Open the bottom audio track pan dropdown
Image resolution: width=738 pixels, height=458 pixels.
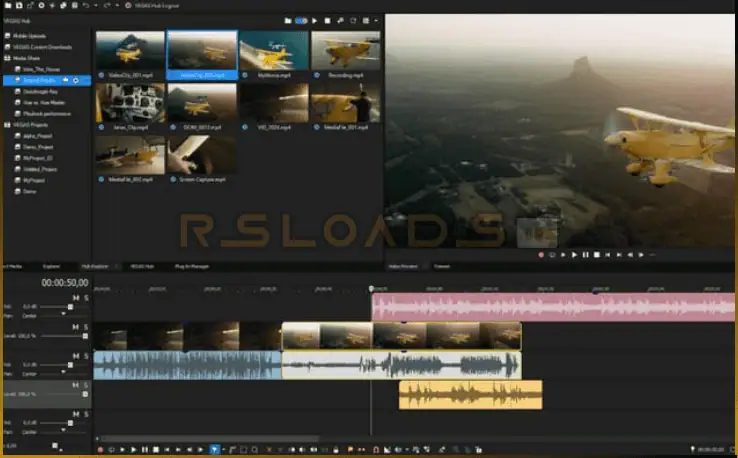click(63, 430)
